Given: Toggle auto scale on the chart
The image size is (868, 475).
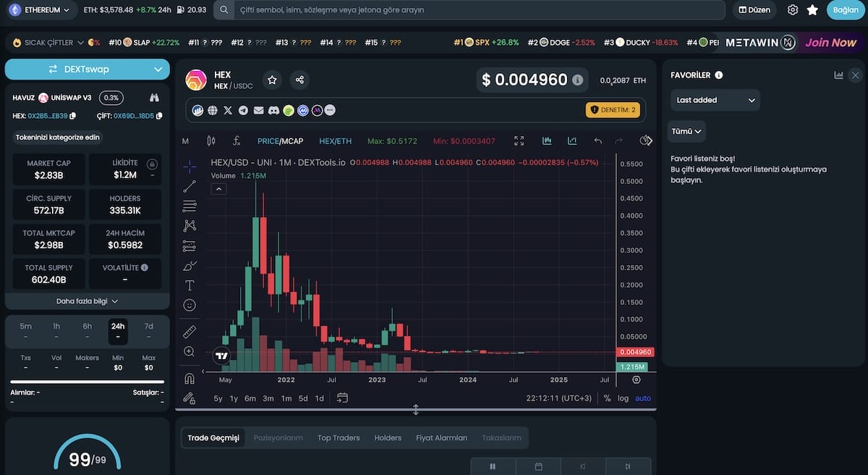Looking at the screenshot, I should point(643,398).
